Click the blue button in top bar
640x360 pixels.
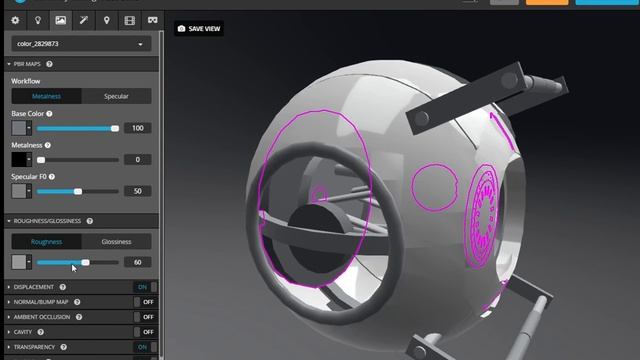607,2
